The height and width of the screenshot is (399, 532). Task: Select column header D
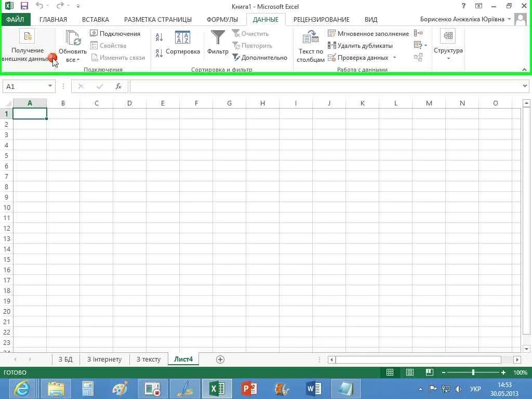pos(129,103)
